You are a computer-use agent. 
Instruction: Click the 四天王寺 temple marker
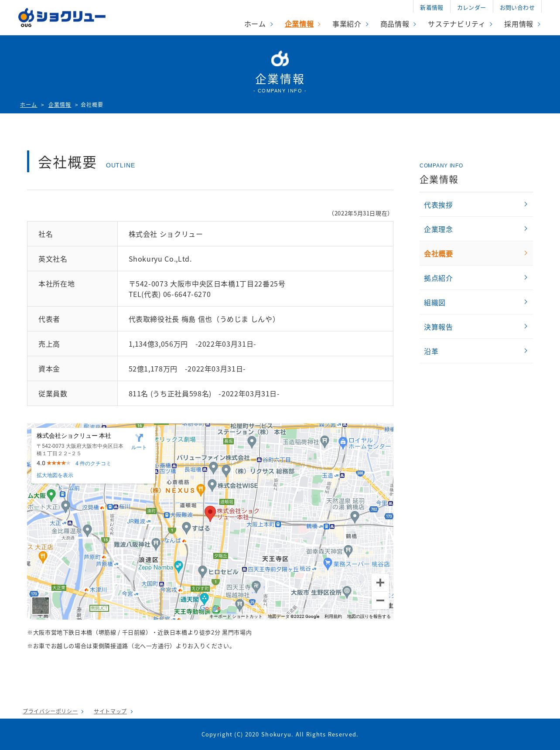(256, 587)
